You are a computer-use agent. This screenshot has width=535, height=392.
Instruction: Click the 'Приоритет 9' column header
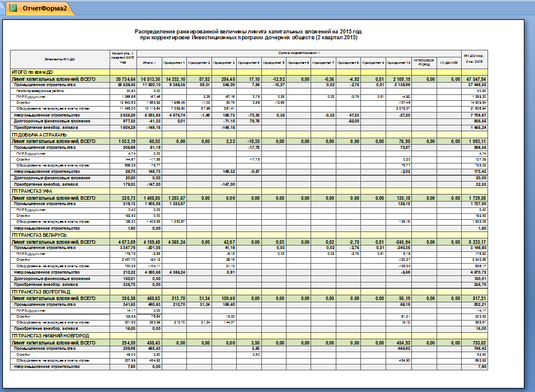coord(373,63)
